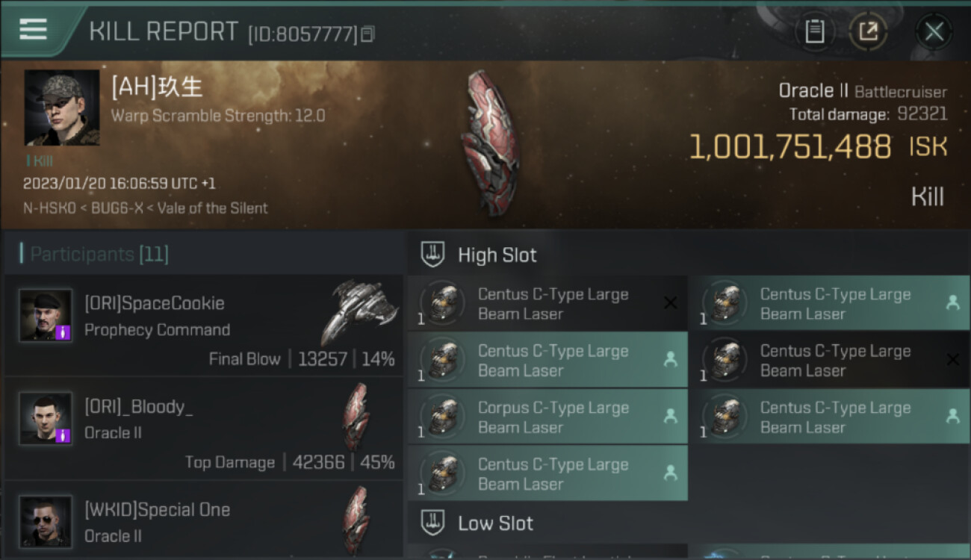This screenshot has height=560, width=971.
Task: Open N-HSK0 system location link
Action: pyautogui.click(x=51, y=208)
